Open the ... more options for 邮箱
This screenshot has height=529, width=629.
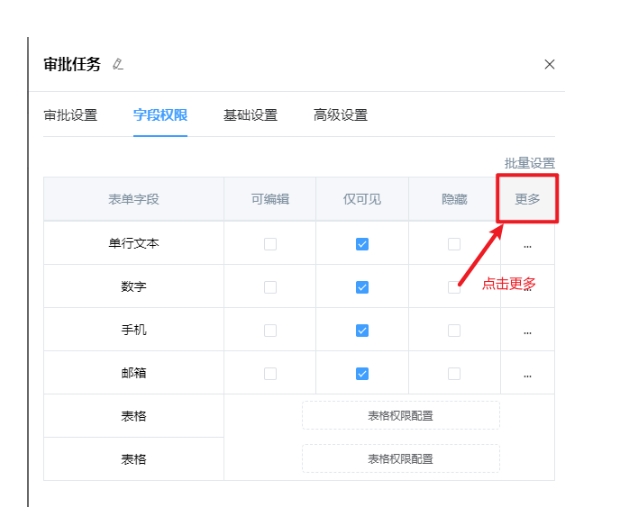pyautogui.click(x=527, y=374)
